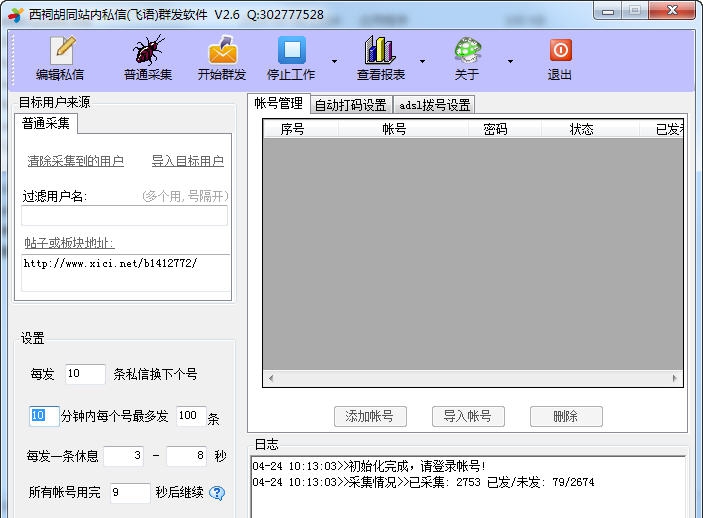Open 查看报表 report chart icon
703x518 pixels.
tap(380, 51)
